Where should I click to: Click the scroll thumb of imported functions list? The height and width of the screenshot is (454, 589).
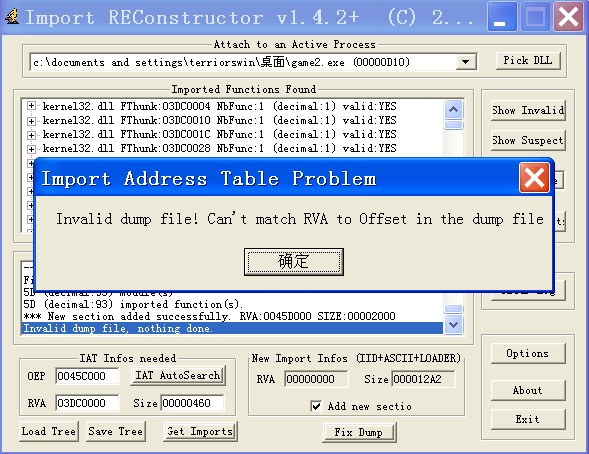[453, 125]
